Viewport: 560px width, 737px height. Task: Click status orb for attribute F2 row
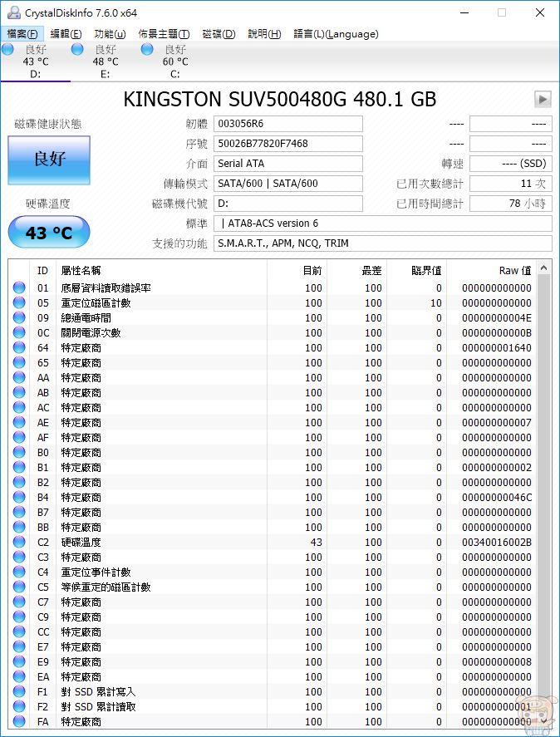point(19,706)
